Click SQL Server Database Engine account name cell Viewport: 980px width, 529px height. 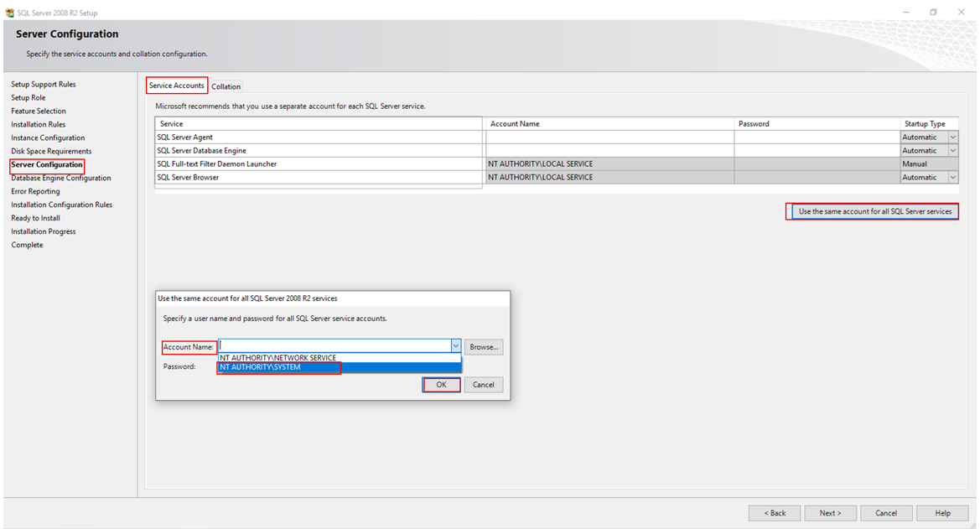[x=609, y=151]
